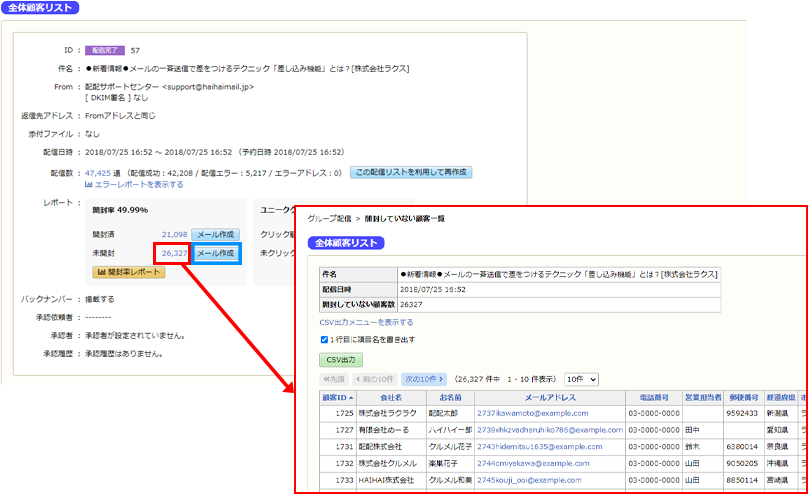The height and width of the screenshot is (494, 808).
Task: Click 全体顧客リスト badge in the popup panel
Action: pyautogui.click(x=346, y=243)
